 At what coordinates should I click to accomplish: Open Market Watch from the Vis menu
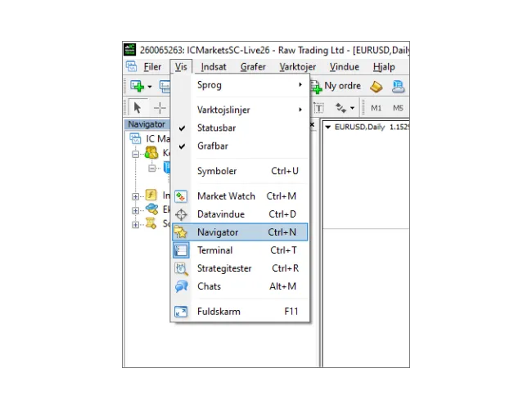click(x=225, y=196)
